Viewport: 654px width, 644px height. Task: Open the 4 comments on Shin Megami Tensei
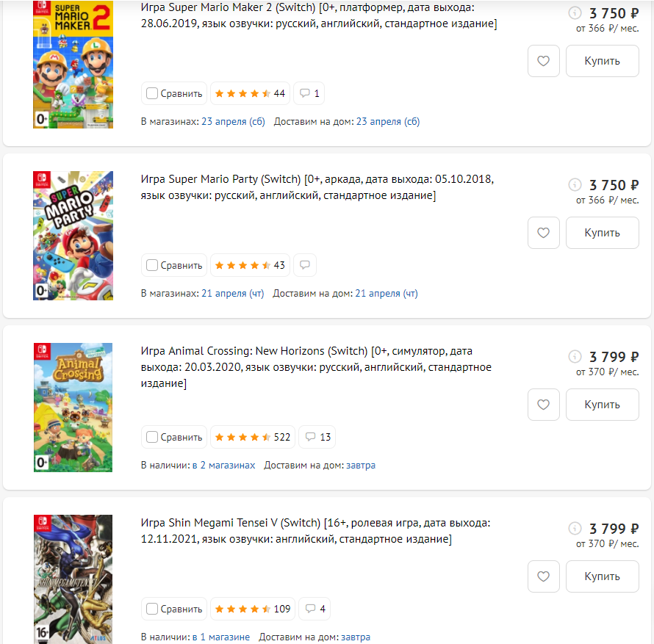pyautogui.click(x=316, y=609)
